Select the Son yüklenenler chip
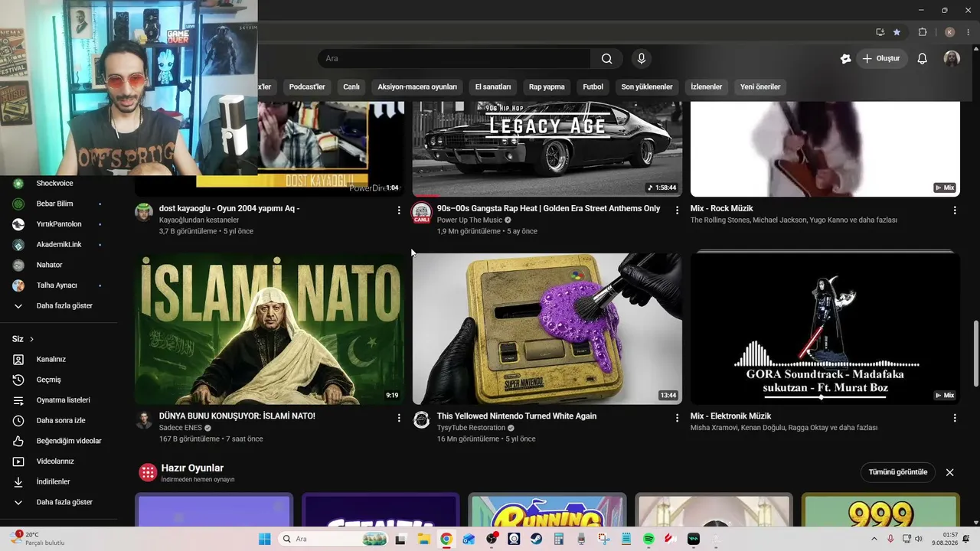The width and height of the screenshot is (980, 551). [647, 87]
